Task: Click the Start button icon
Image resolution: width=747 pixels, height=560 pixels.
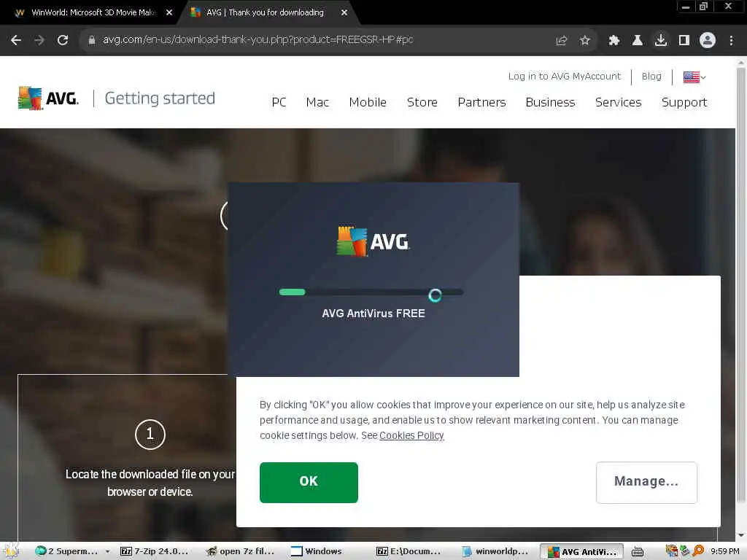Action: [x=12, y=551]
